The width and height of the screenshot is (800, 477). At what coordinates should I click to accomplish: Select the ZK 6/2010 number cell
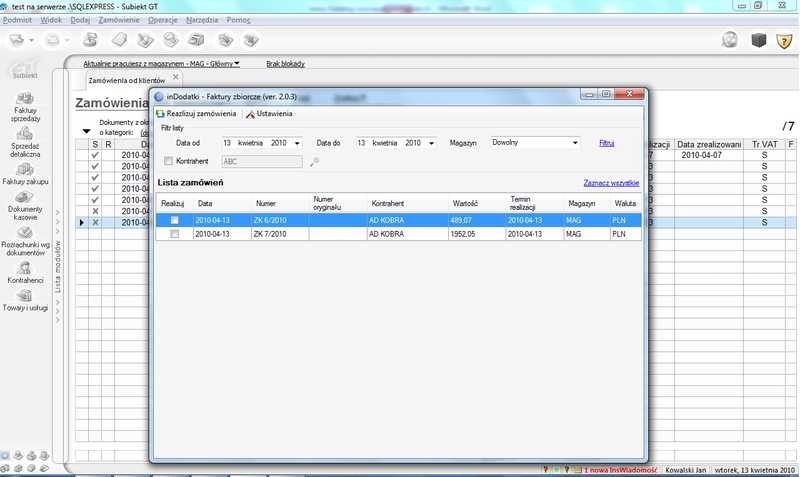(x=280, y=220)
